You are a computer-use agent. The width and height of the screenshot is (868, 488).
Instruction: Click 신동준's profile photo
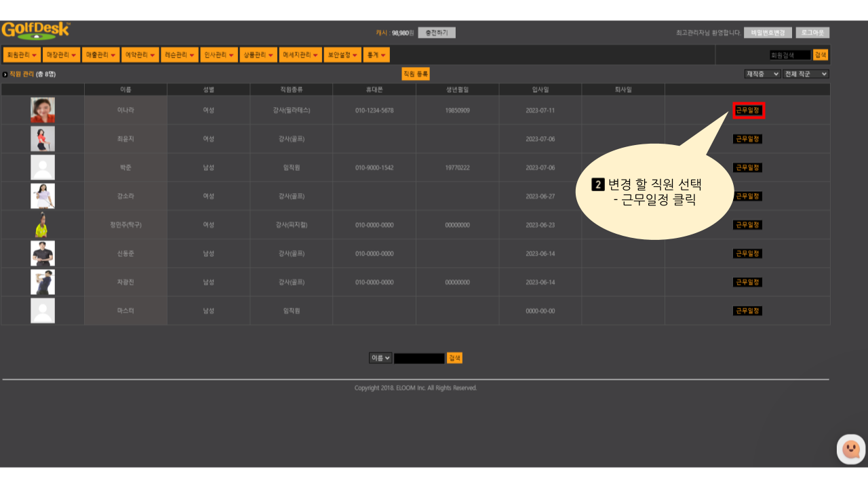pos(43,253)
